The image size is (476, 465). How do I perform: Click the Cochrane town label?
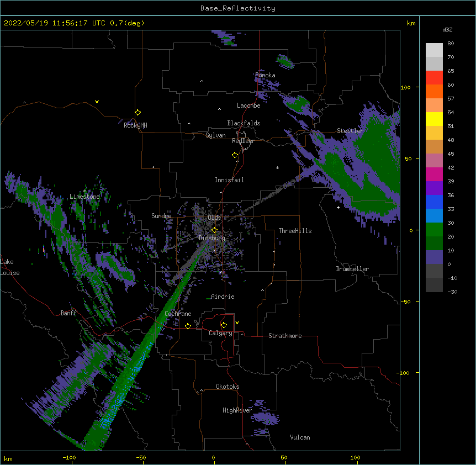[x=178, y=314]
